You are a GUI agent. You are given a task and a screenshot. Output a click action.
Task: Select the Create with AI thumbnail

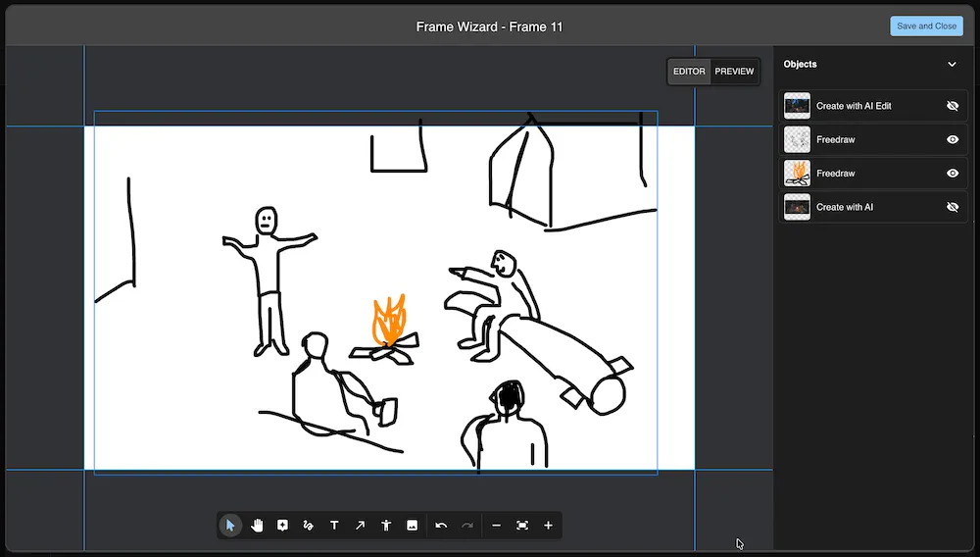pyautogui.click(x=797, y=207)
